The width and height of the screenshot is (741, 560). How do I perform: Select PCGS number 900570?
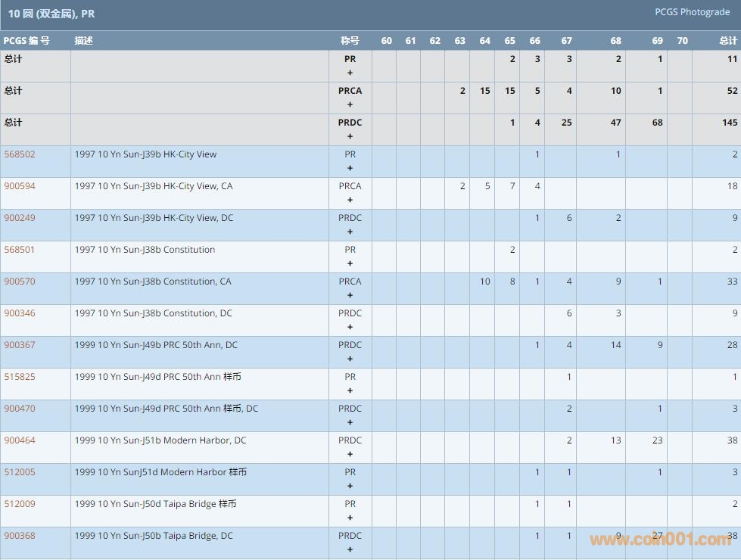pos(20,282)
